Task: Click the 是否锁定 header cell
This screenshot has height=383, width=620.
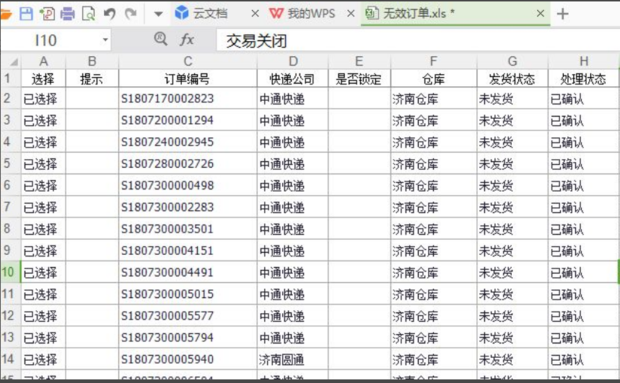Action: coord(359,79)
